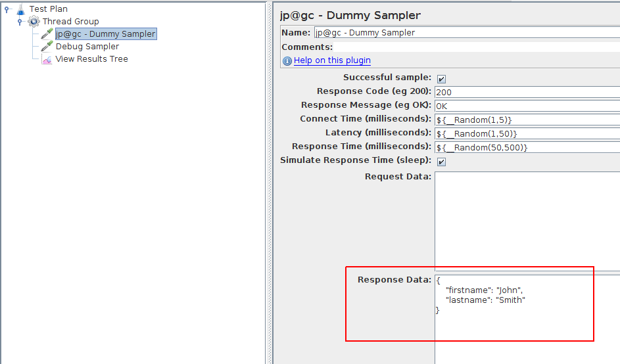
Task: Click inside the Request Data text area
Action: point(527,221)
